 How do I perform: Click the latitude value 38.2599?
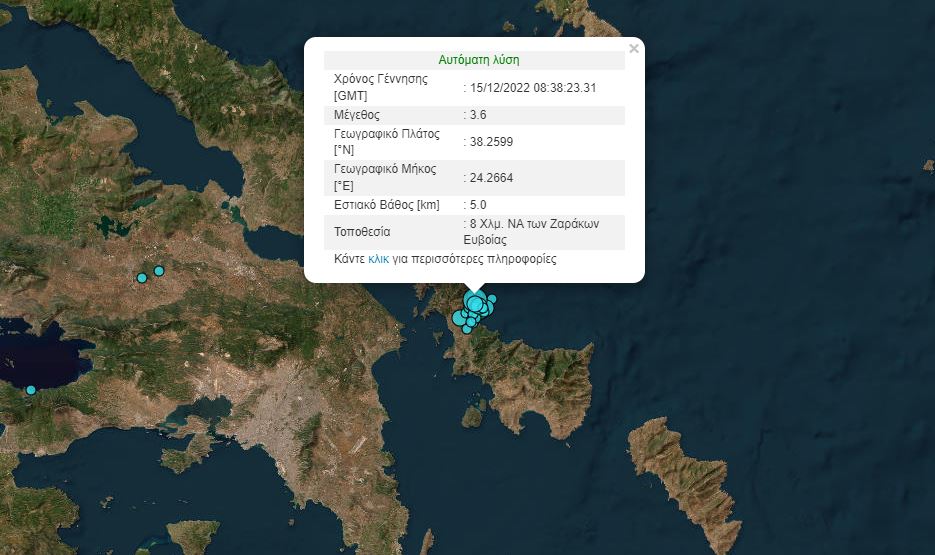(x=491, y=143)
